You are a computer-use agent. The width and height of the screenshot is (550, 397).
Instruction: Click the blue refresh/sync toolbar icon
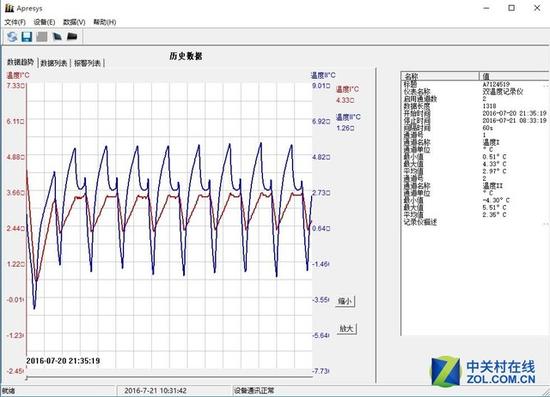pos(12,36)
